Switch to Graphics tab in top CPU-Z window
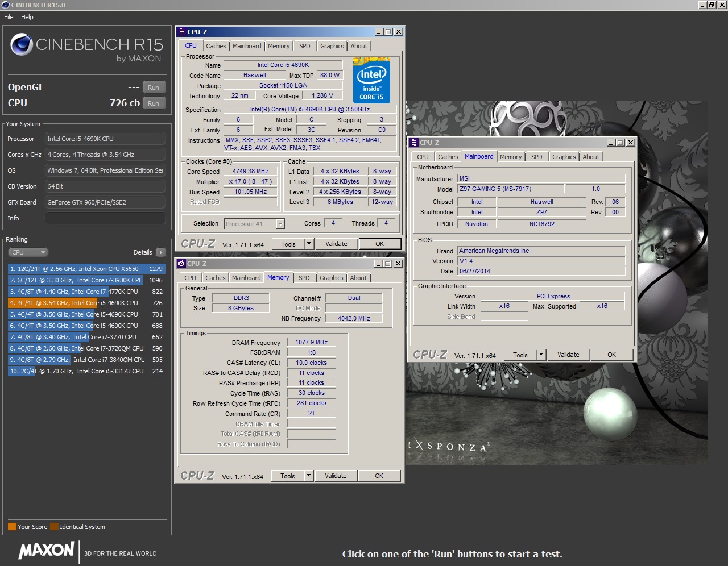The image size is (728, 566). pyautogui.click(x=332, y=46)
